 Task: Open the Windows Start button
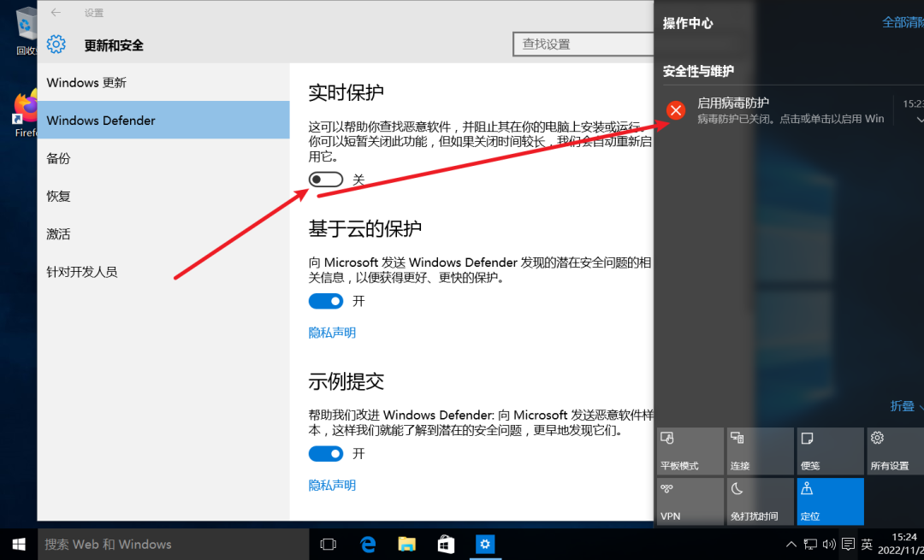point(19,545)
